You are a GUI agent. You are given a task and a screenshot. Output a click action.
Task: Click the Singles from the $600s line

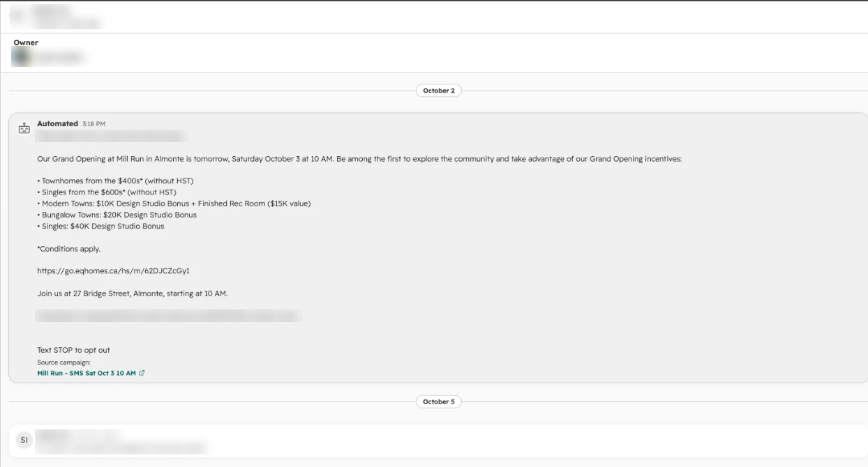[x=107, y=192]
